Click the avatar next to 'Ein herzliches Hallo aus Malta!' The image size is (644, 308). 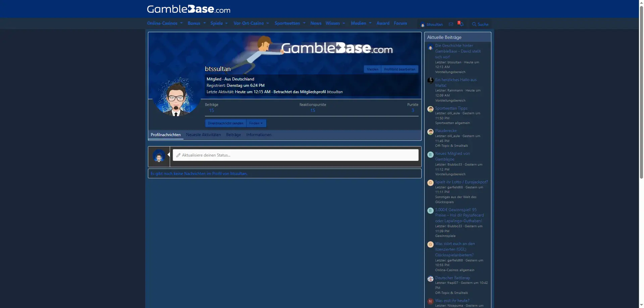(x=430, y=80)
